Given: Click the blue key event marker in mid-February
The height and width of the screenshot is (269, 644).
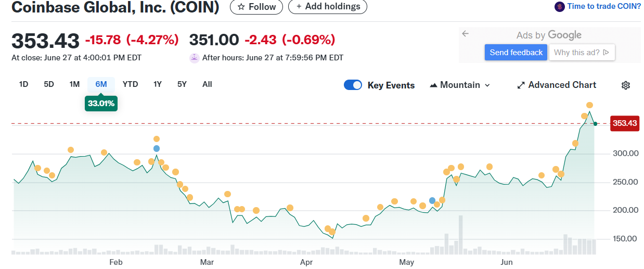Looking at the screenshot, I should [157, 149].
